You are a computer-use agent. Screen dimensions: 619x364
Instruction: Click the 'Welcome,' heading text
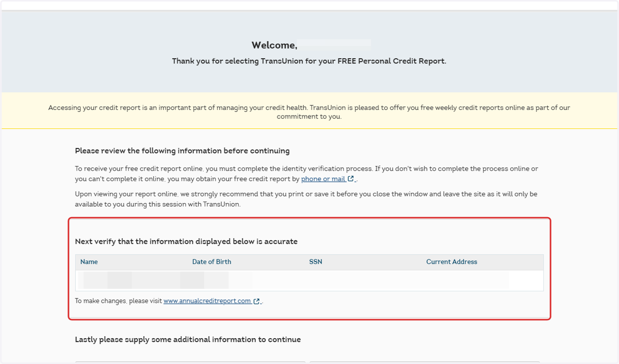274,45
